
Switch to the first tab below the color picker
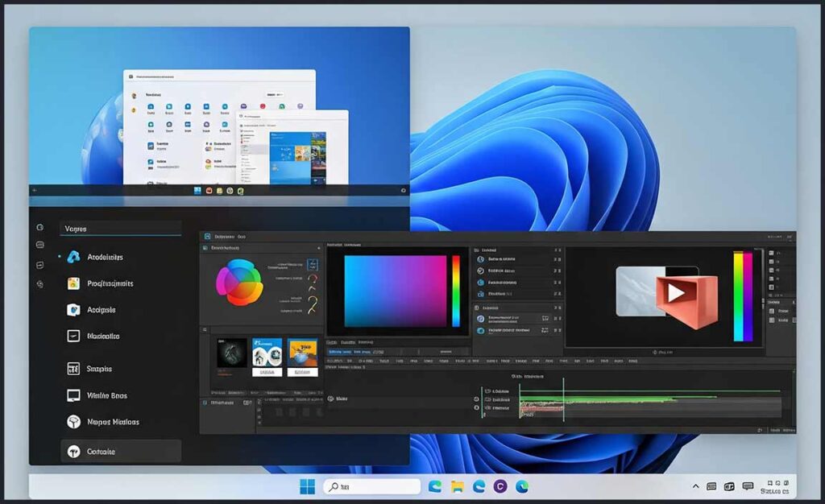point(331,341)
